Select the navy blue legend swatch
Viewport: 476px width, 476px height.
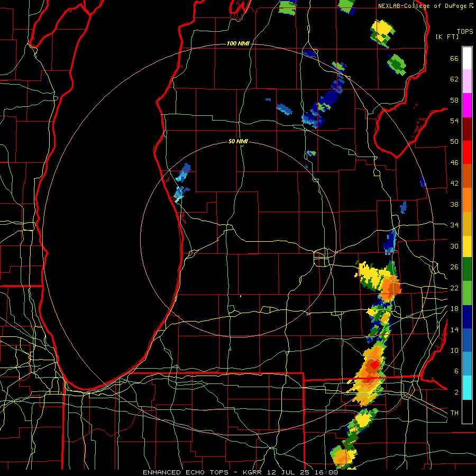[x=467, y=317]
